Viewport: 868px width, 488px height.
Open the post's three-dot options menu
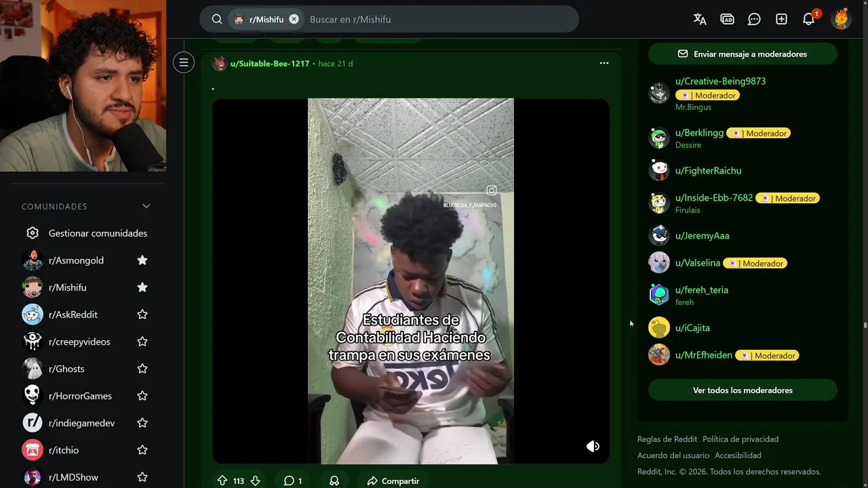tap(604, 63)
